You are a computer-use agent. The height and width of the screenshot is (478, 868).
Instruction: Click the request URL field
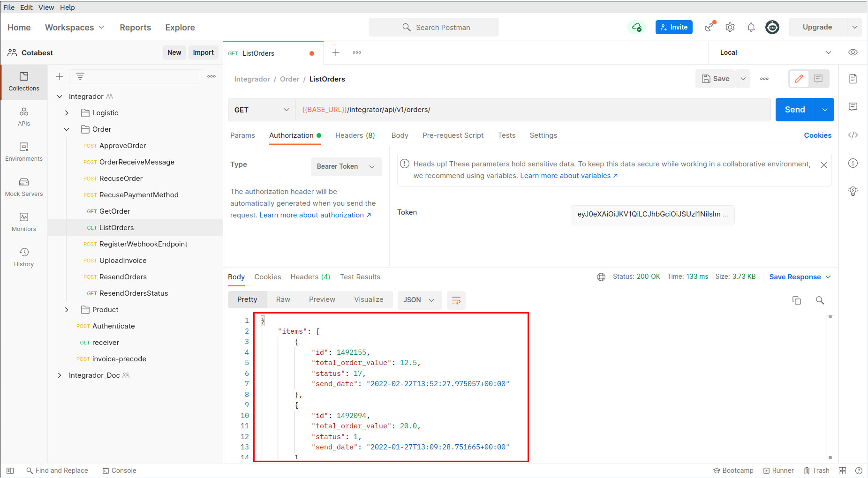click(x=533, y=110)
